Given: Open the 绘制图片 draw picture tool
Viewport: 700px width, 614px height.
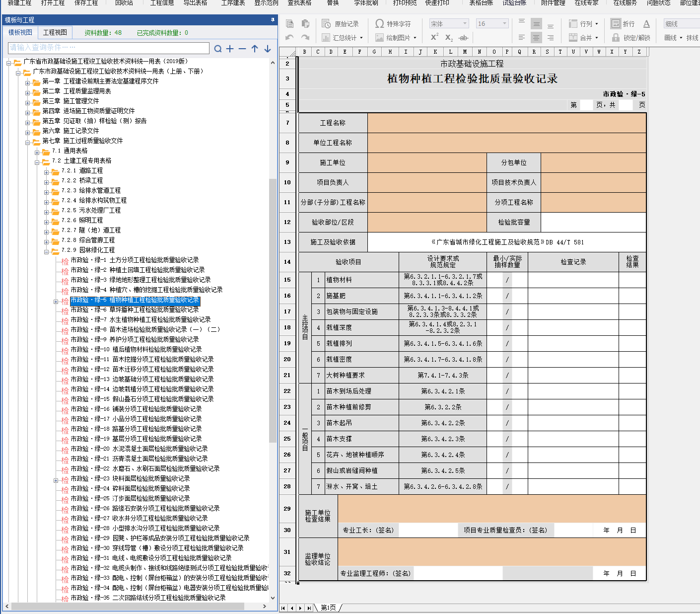Looking at the screenshot, I should pyautogui.click(x=396, y=38).
